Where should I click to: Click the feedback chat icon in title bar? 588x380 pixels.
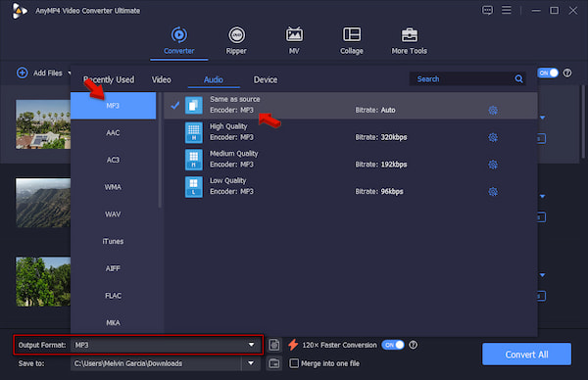pyautogui.click(x=487, y=10)
